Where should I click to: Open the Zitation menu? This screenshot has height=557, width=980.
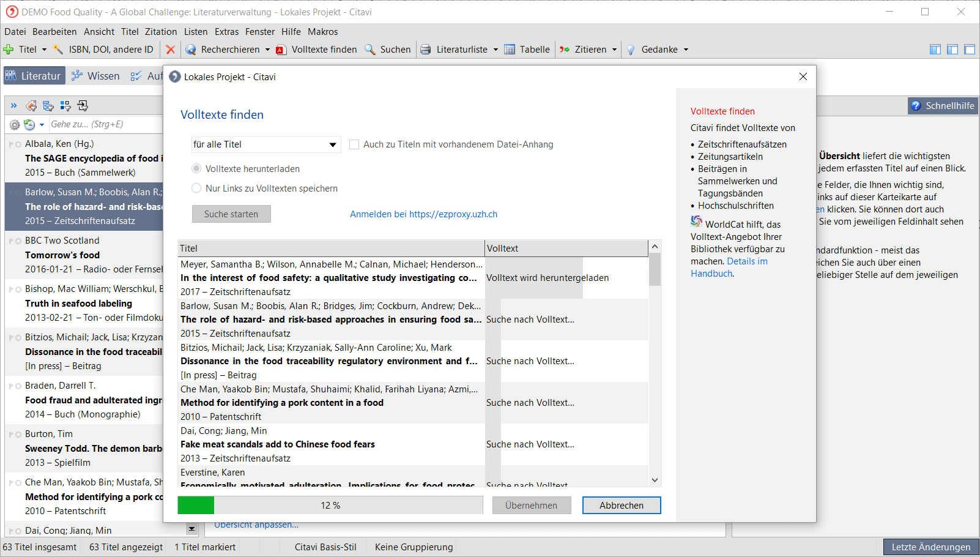161,32
